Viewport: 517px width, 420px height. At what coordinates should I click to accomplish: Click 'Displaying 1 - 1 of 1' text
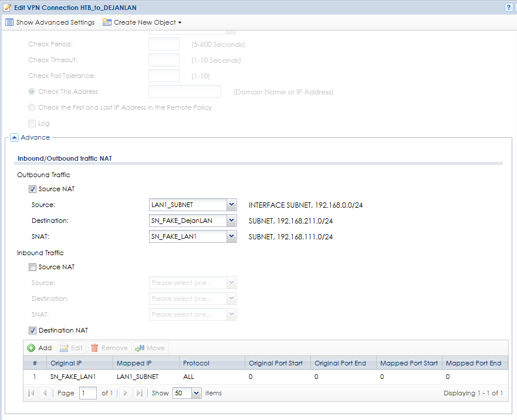[473, 393]
